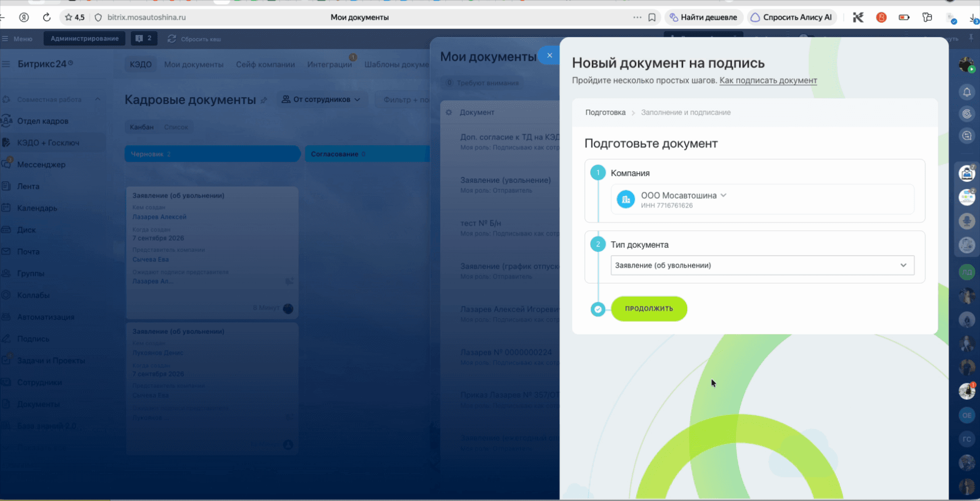Reload the page in the browser

coord(47,17)
